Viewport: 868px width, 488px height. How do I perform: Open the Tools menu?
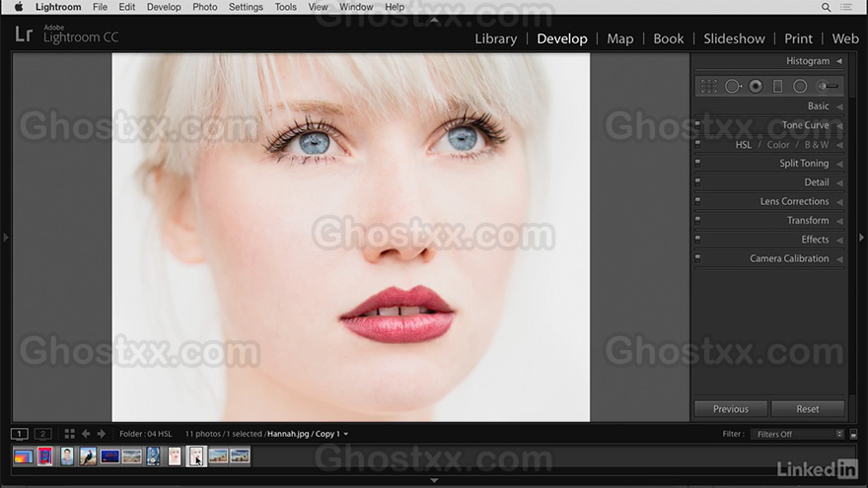tap(286, 7)
